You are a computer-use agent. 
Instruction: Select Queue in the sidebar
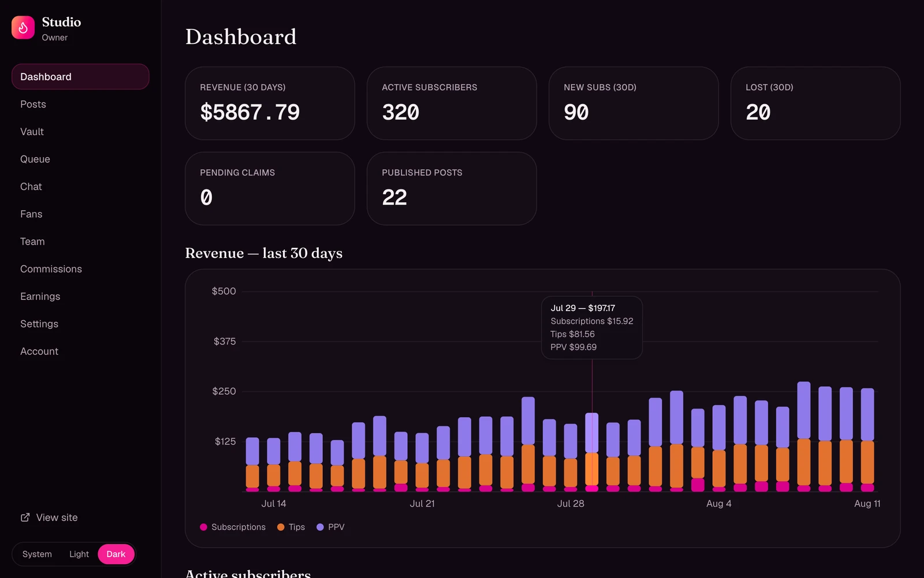tap(80, 159)
